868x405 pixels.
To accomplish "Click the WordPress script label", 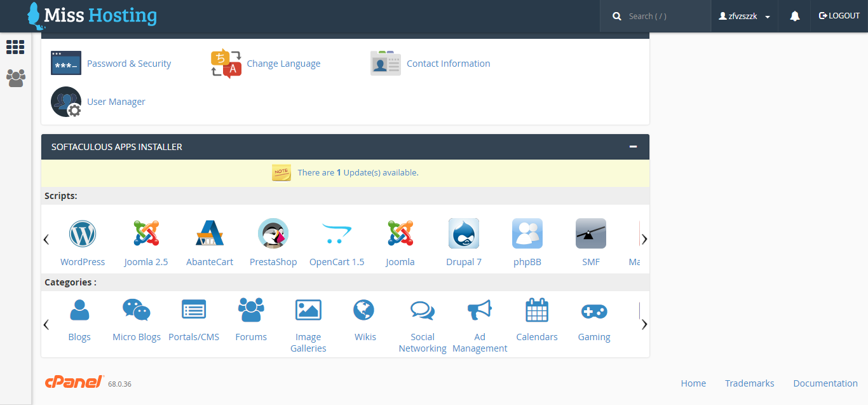I will tap(83, 262).
